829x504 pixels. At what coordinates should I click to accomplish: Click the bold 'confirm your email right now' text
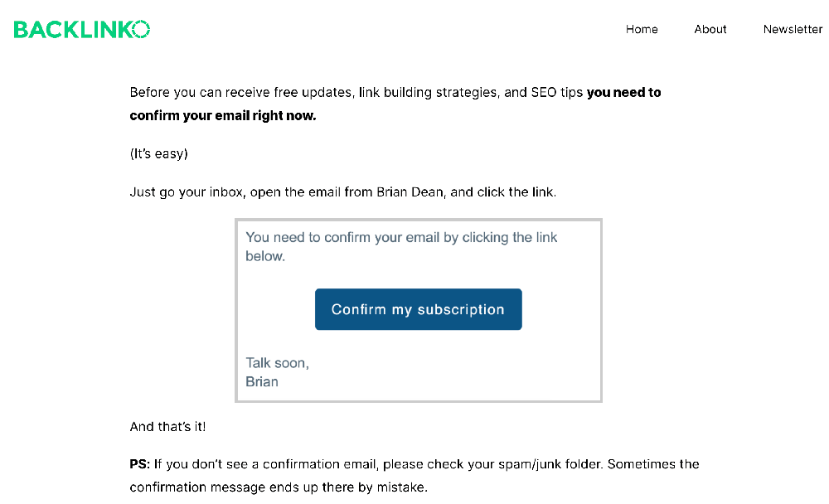[x=222, y=116]
